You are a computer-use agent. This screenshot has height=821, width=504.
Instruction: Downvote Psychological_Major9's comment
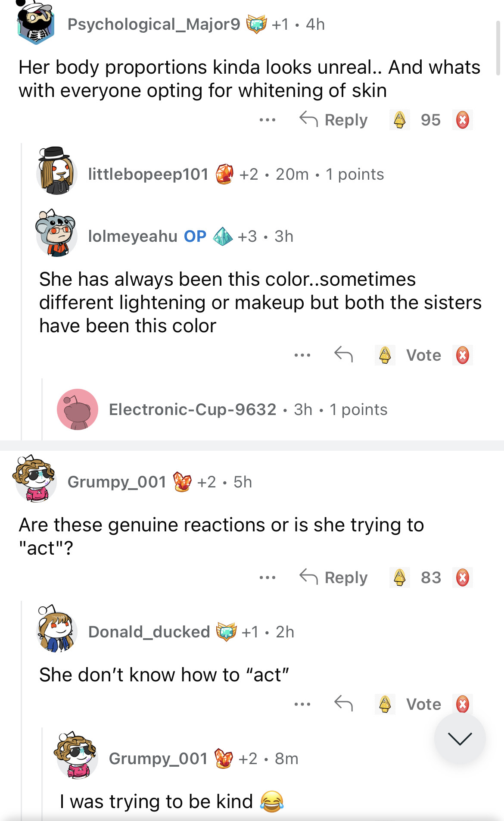[x=463, y=120]
